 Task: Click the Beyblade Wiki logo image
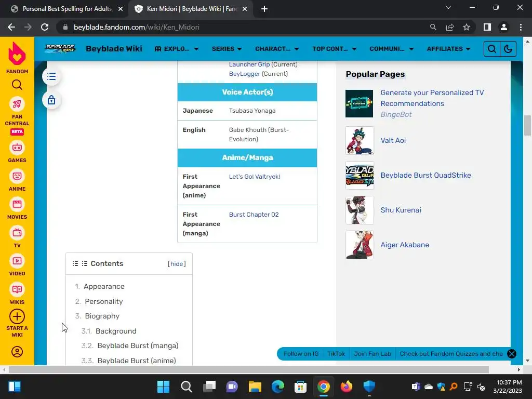(x=60, y=48)
